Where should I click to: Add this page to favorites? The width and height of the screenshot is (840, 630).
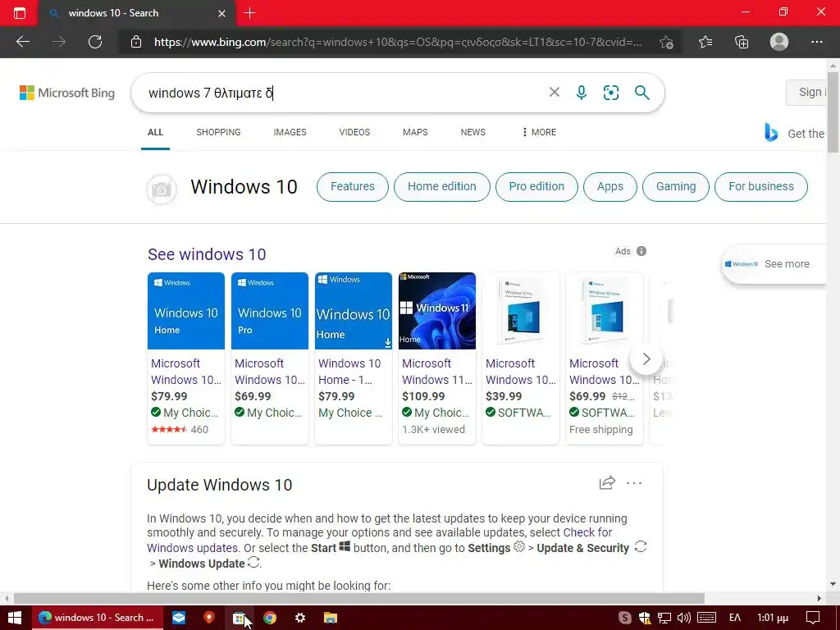pos(666,42)
